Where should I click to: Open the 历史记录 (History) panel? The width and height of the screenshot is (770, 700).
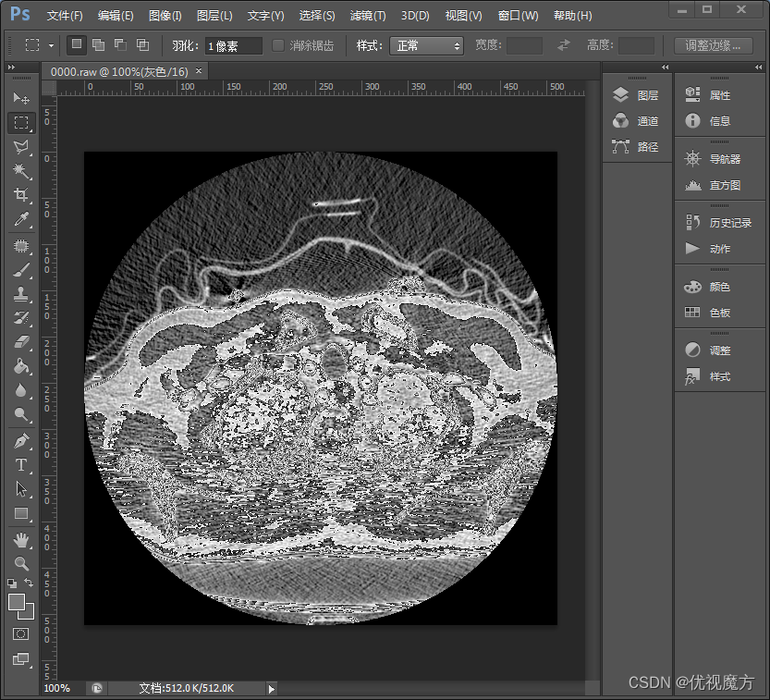click(720, 222)
